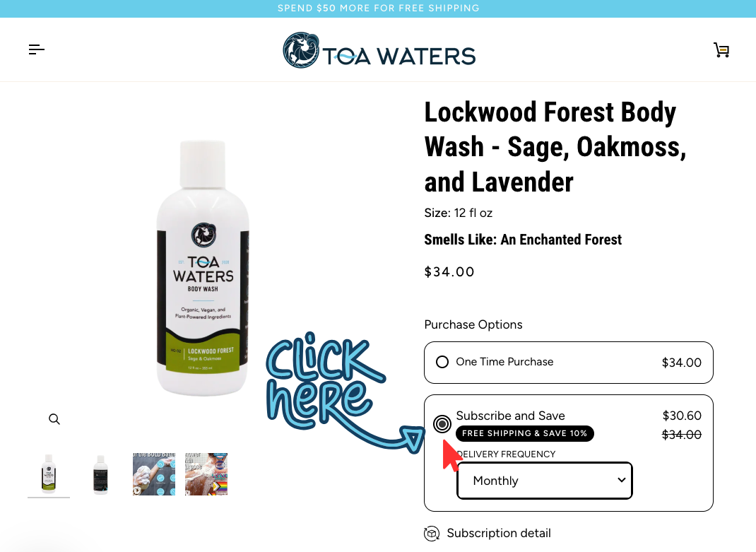The height and width of the screenshot is (552, 756).
Task: Click the Toa Waters wordmark text
Action: pos(399,56)
